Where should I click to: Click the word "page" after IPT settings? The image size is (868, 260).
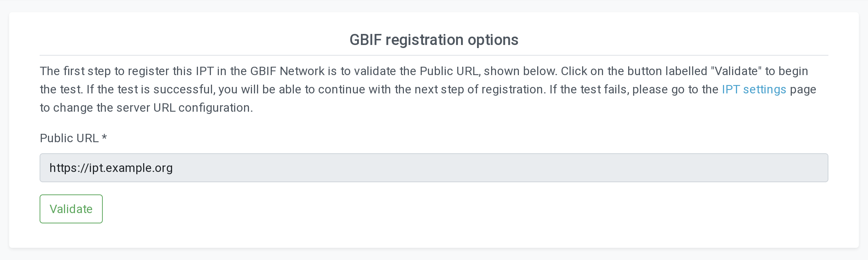(x=803, y=90)
